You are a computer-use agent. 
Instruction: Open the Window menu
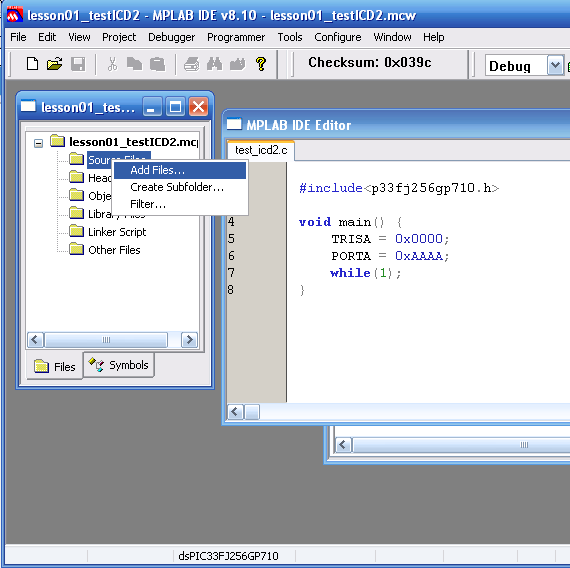[392, 37]
